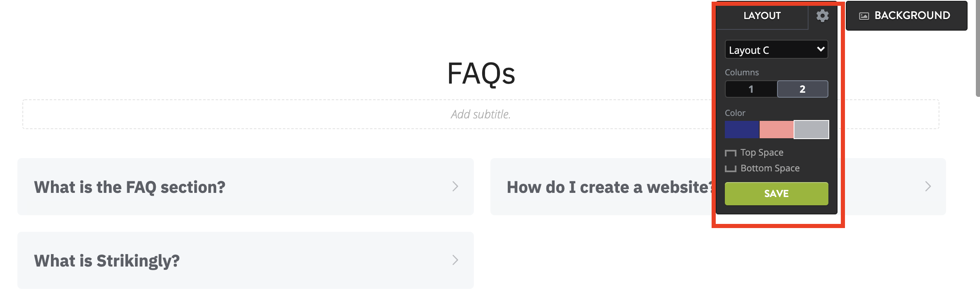Switch to the LAYOUT tab
980x298 pixels.
point(762,16)
